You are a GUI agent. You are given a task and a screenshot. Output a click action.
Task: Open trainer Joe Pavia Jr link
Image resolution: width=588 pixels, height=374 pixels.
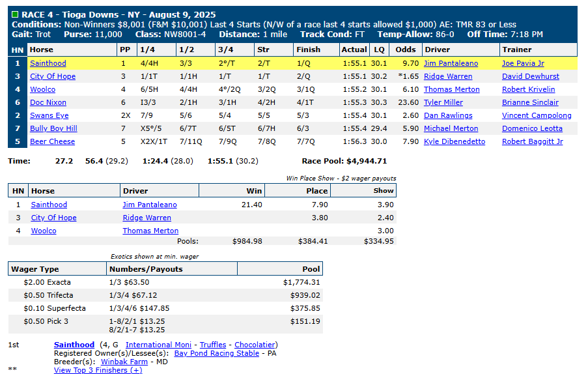(523, 63)
